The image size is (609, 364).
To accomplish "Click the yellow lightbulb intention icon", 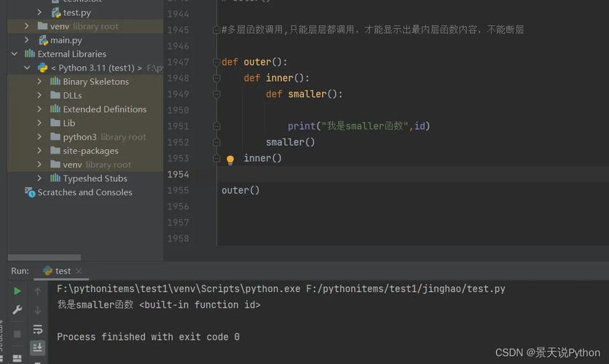I will tap(230, 159).
